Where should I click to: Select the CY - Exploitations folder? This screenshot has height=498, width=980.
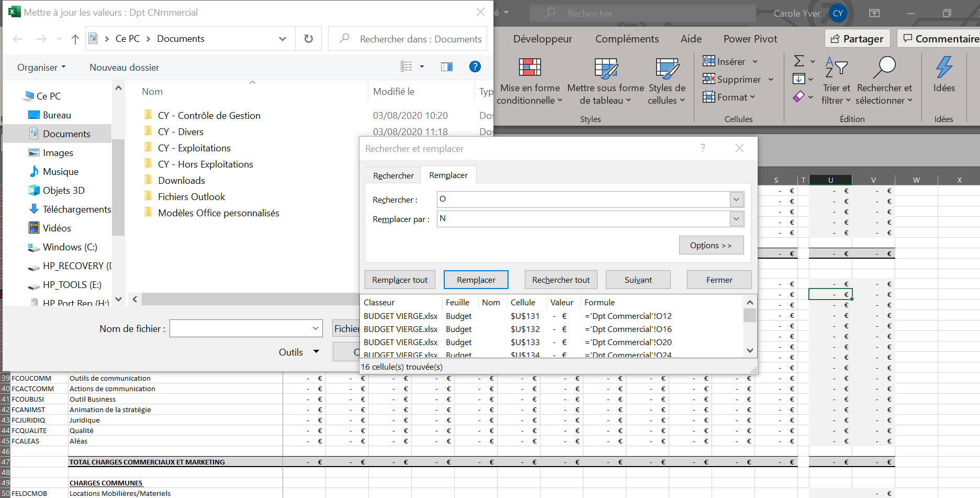click(194, 148)
